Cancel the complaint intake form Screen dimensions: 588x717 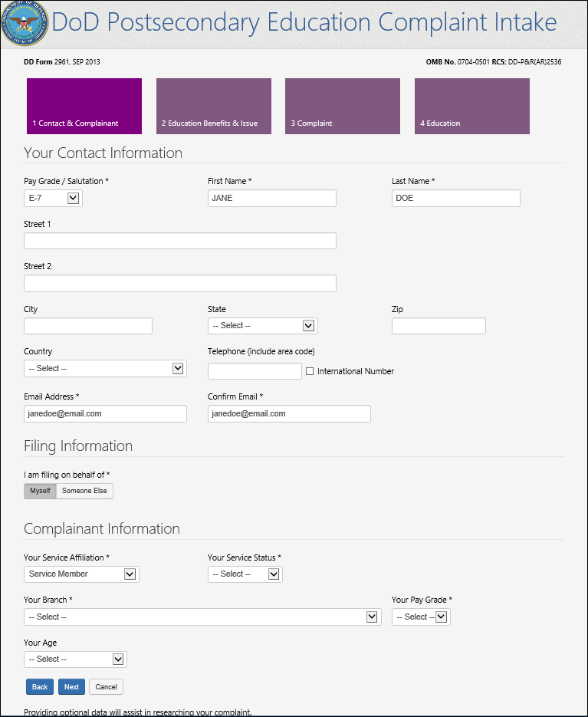(x=106, y=687)
